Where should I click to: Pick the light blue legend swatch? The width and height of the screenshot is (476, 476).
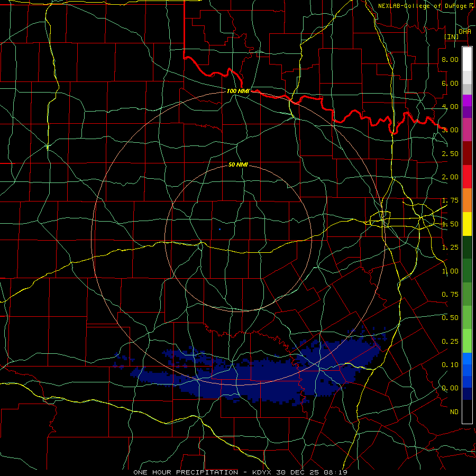point(467,359)
